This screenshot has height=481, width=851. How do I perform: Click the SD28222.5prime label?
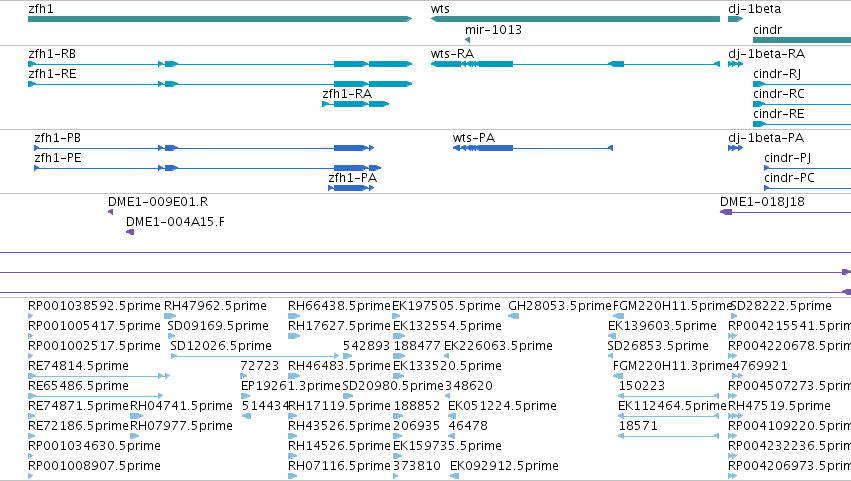point(781,306)
